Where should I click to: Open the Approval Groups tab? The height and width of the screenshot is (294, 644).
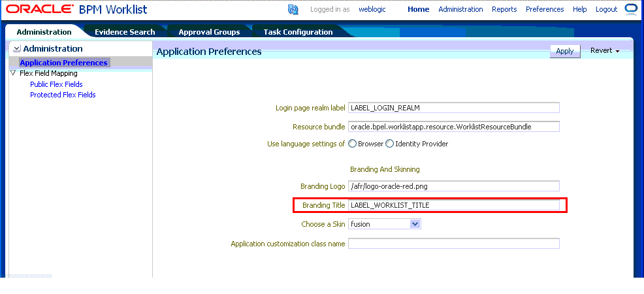(x=209, y=32)
